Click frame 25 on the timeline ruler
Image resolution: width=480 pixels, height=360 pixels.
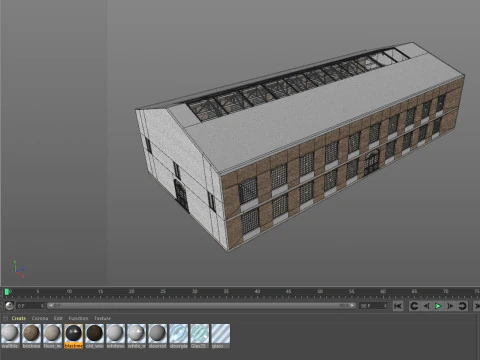tap(163, 292)
